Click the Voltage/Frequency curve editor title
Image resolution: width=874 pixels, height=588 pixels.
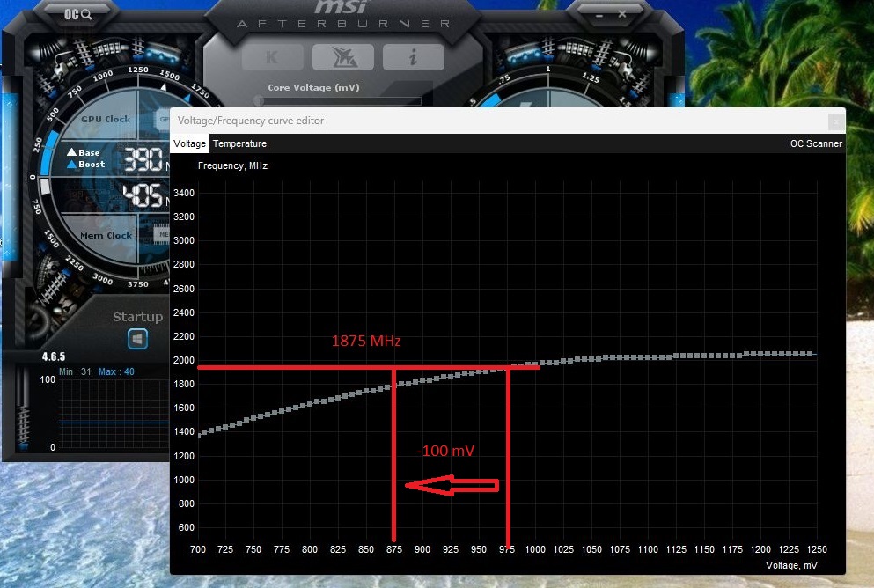tap(250, 121)
